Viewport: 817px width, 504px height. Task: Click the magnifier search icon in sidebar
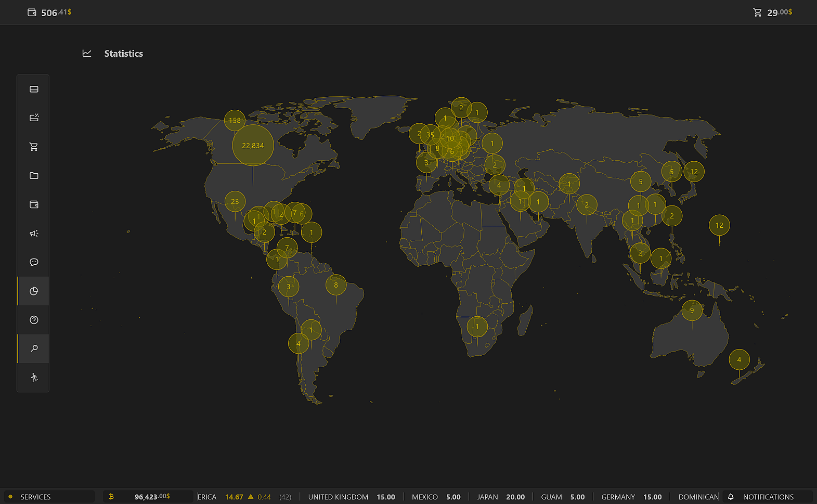[34, 348]
